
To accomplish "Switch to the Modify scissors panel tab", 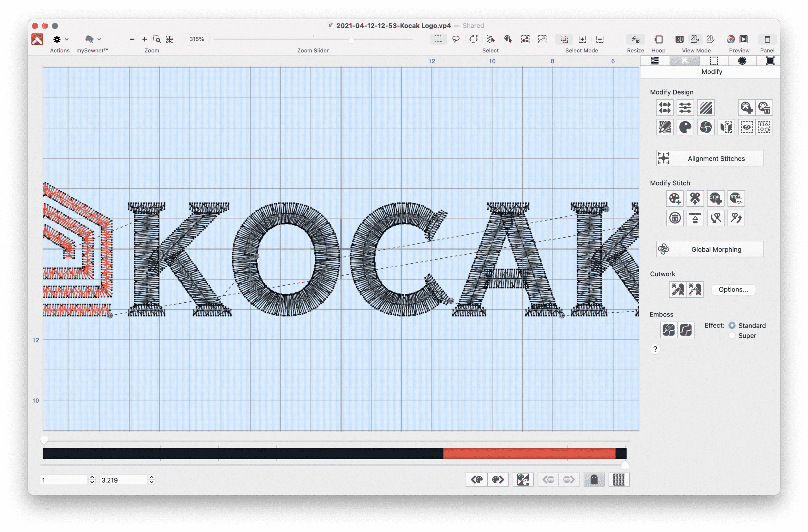I will click(684, 61).
